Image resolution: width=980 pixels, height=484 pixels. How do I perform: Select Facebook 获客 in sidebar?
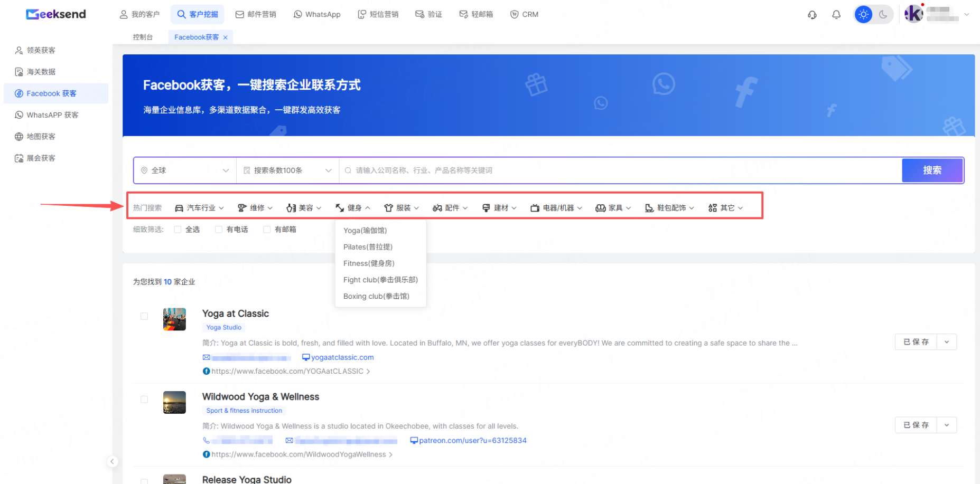coord(56,93)
